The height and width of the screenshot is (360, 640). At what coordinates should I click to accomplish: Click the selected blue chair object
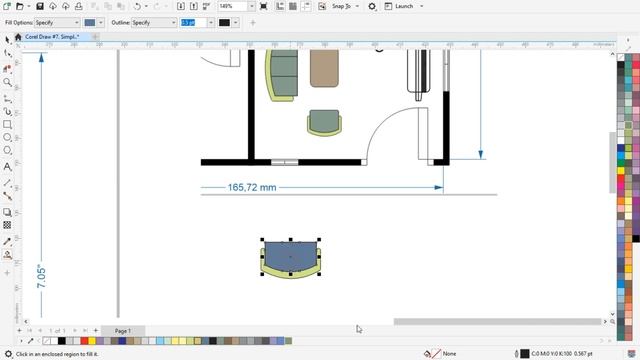(291, 257)
